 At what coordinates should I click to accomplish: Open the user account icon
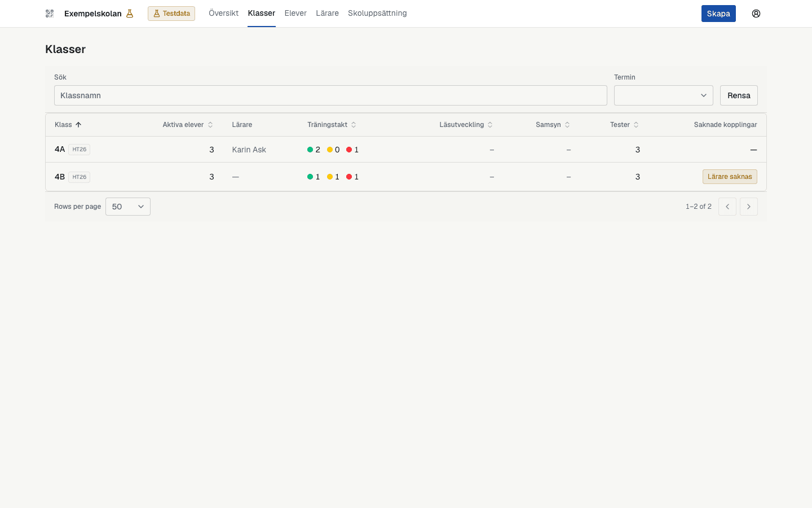(x=756, y=14)
